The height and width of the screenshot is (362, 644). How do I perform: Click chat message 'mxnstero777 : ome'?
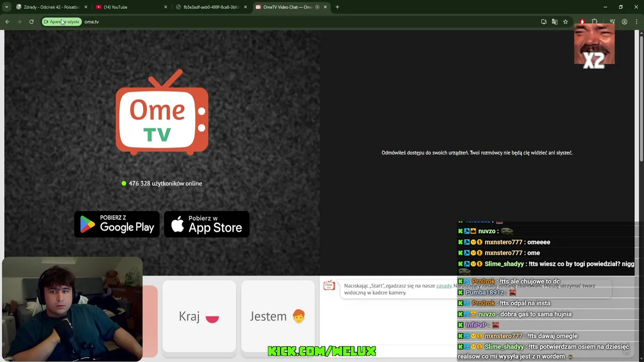(499, 253)
